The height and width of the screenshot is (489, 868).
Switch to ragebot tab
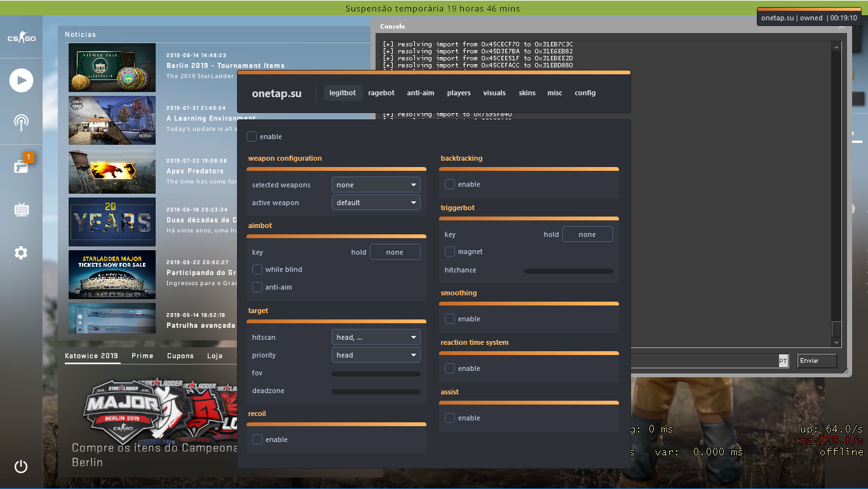coord(381,93)
